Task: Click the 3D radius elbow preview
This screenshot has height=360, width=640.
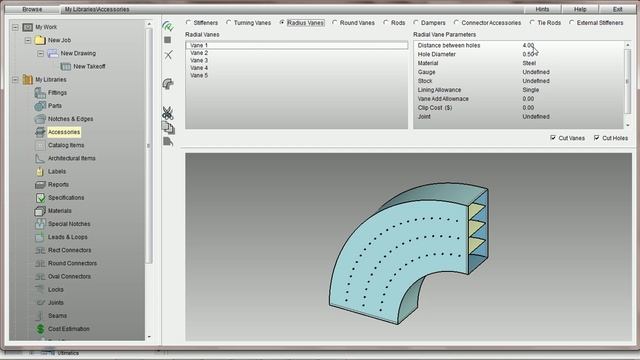Action: pyautogui.click(x=409, y=253)
